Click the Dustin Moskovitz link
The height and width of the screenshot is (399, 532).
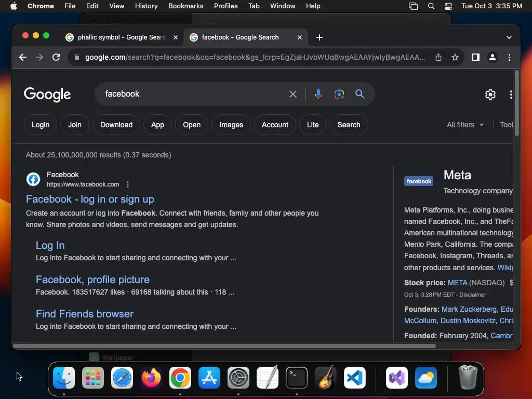[x=468, y=321]
